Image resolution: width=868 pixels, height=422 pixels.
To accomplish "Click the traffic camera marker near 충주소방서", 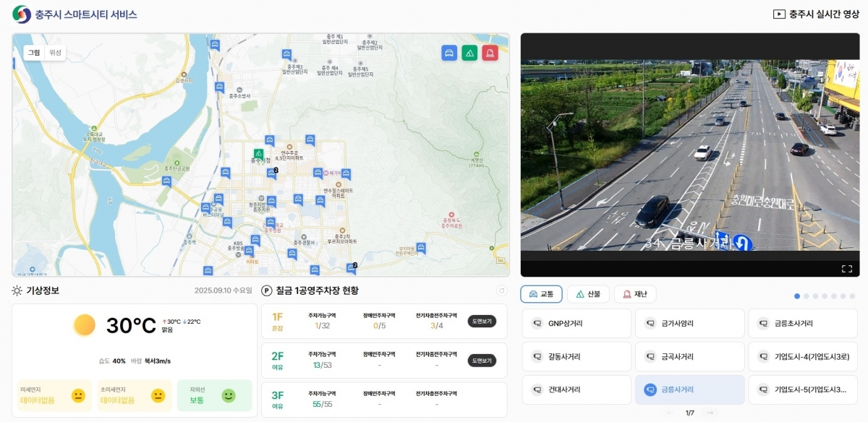I will (219, 87).
